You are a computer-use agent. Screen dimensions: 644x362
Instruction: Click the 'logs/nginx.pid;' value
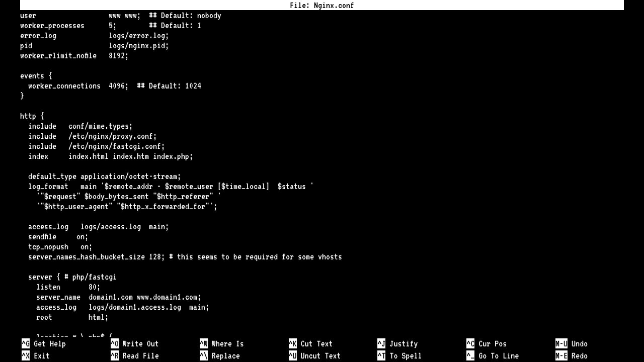click(x=139, y=46)
